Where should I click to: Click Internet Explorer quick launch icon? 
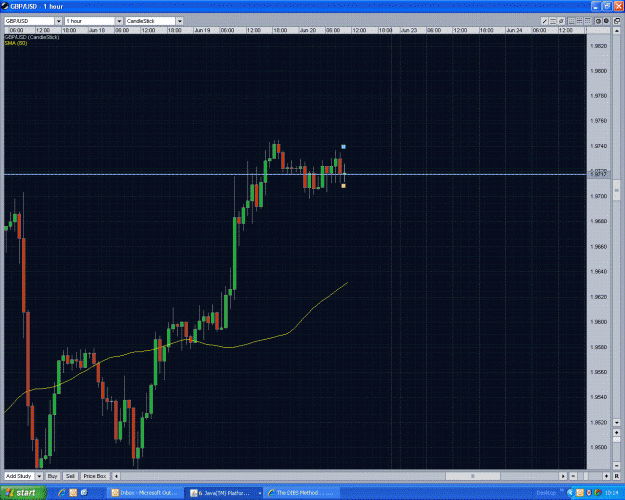click(x=61, y=493)
